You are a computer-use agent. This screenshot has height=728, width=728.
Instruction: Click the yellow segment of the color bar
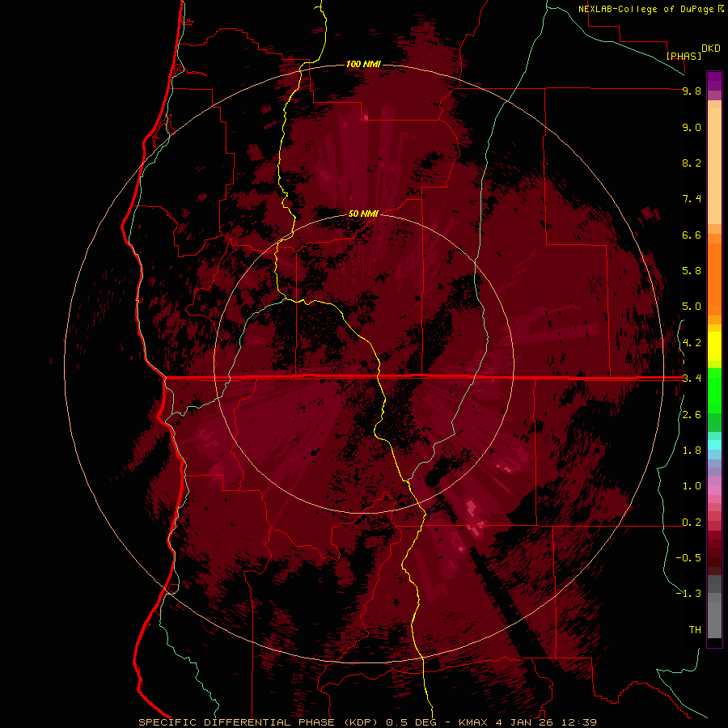pyautogui.click(x=714, y=346)
